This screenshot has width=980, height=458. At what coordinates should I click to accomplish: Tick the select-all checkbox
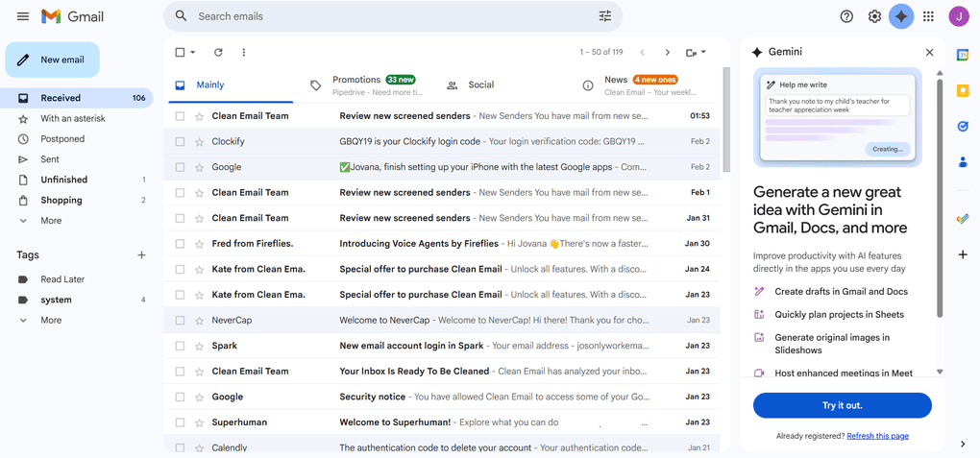[x=180, y=53]
